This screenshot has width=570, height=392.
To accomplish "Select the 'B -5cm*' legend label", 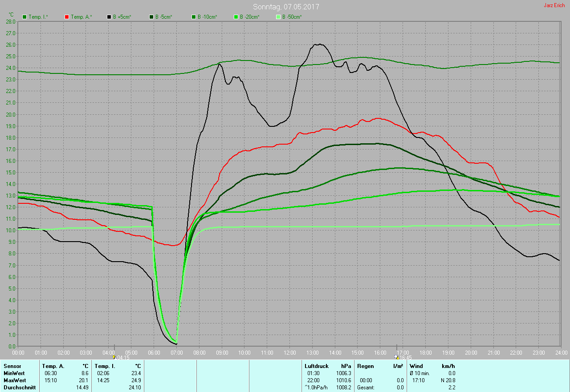I will (163, 17).
